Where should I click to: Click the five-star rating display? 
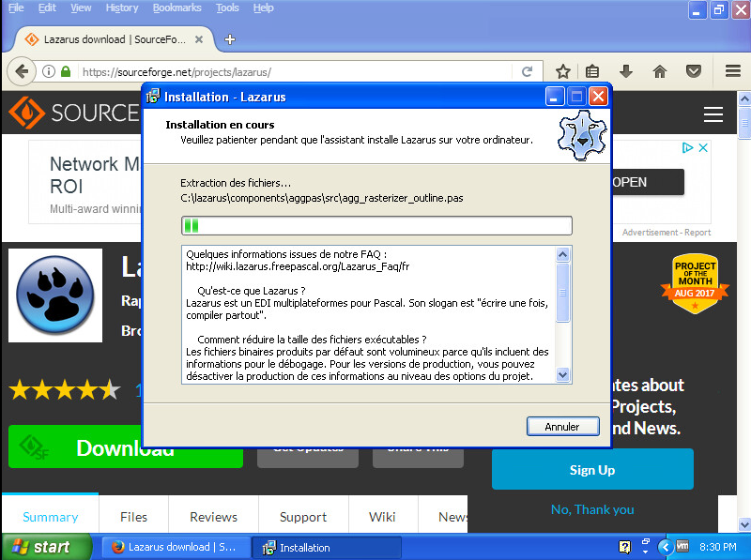pyautogui.click(x=65, y=390)
